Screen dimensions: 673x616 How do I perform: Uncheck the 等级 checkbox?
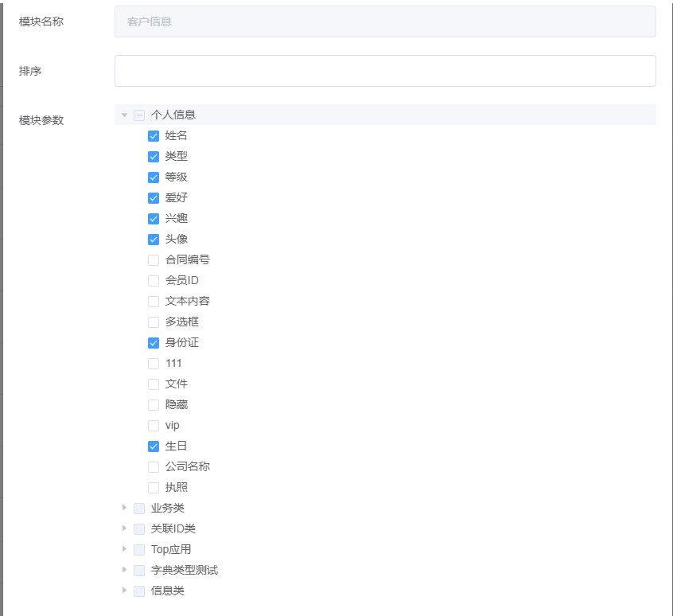(154, 177)
